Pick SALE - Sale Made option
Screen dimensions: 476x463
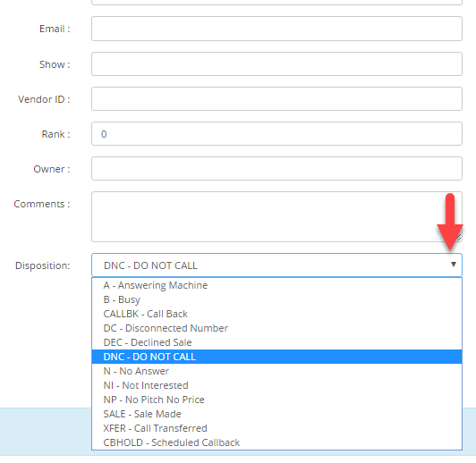[x=276, y=414]
